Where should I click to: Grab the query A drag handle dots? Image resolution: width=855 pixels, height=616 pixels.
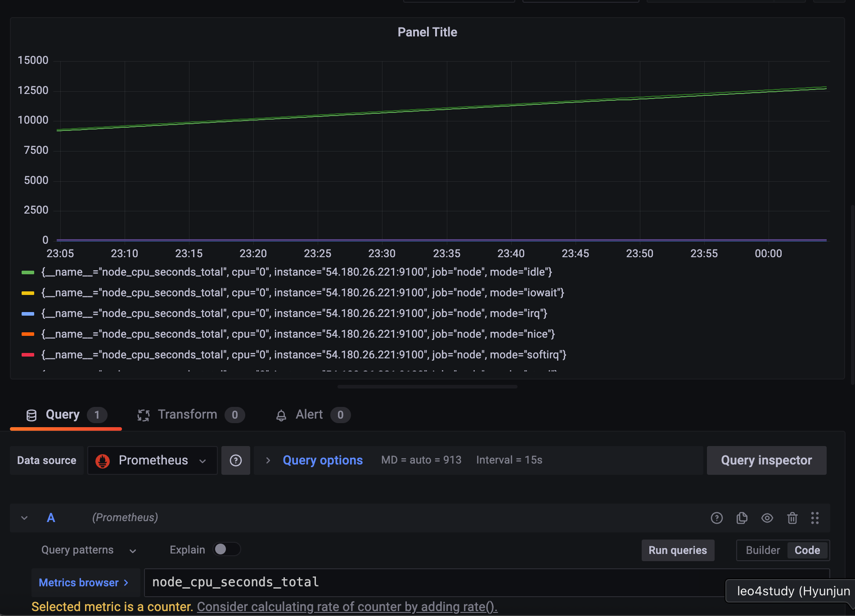pyautogui.click(x=815, y=518)
